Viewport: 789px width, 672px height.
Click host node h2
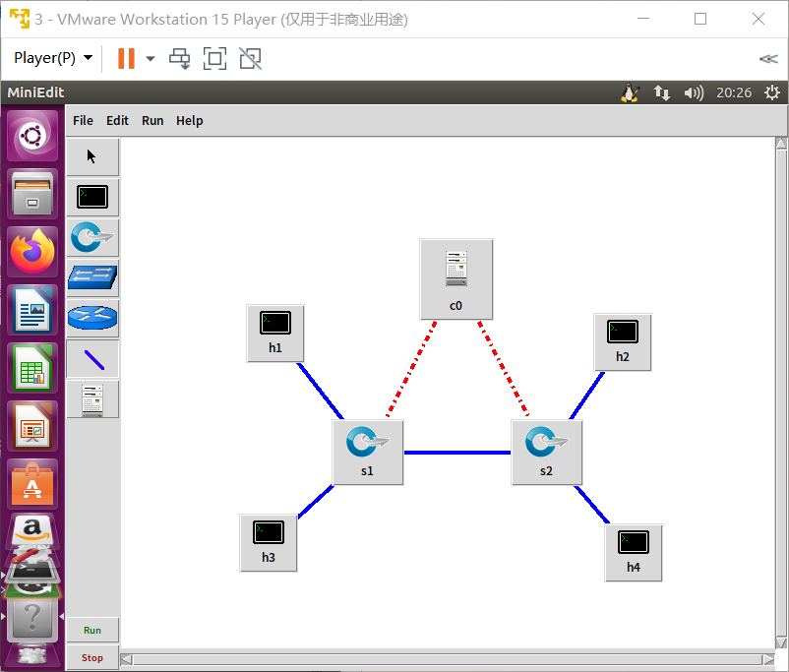point(623,342)
